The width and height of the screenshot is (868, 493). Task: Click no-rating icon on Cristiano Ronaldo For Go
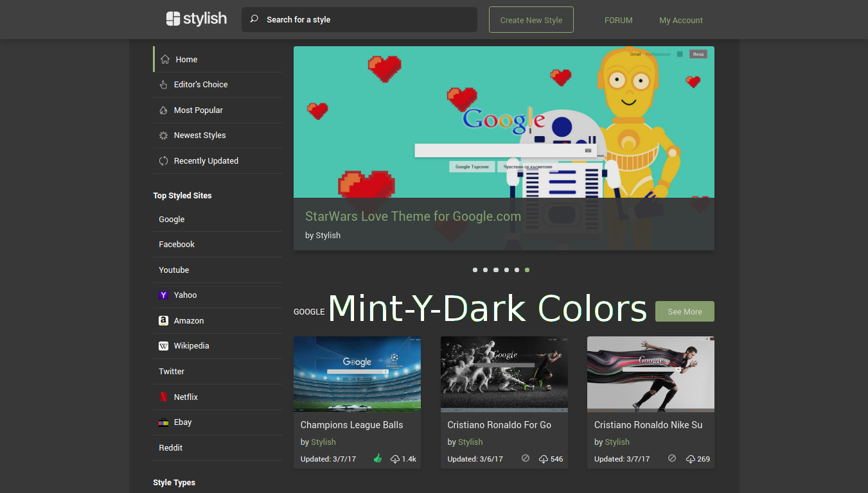click(x=526, y=458)
